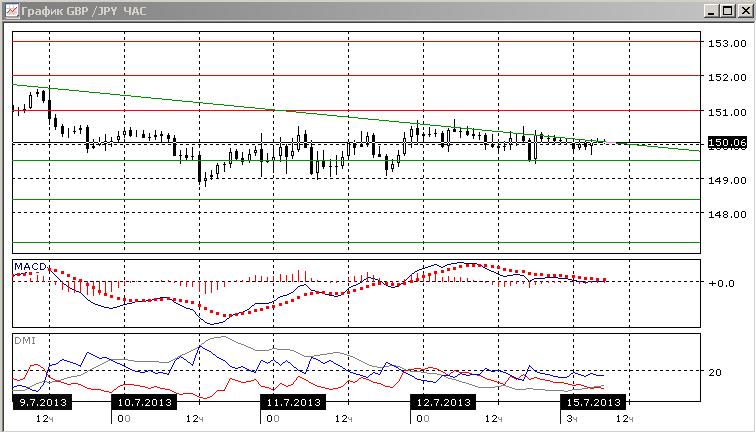Click the DMI indicator label
Viewport: 756px width, 432px height.
pos(25,340)
